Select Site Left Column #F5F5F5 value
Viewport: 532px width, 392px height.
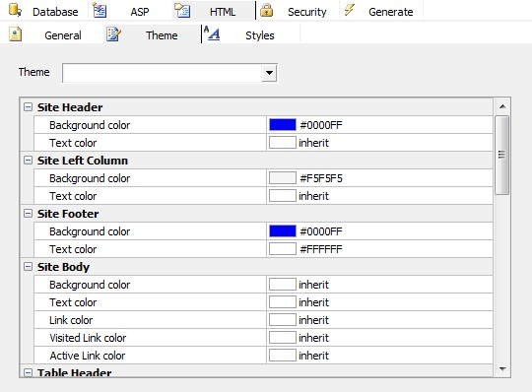[x=321, y=178]
